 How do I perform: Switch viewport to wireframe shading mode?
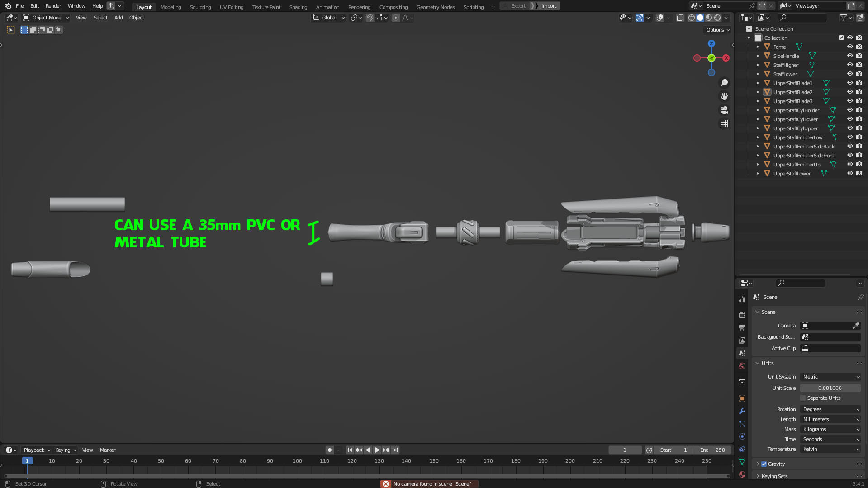(692, 18)
